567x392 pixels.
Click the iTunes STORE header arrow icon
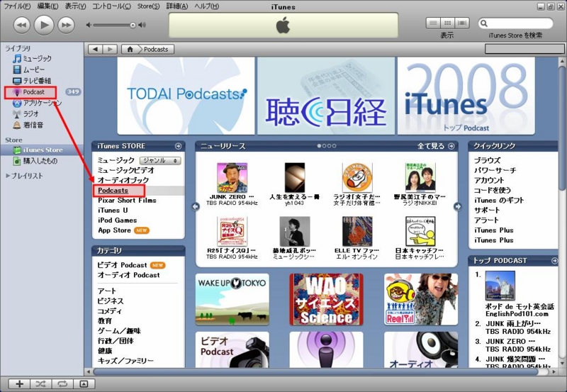click(178, 146)
